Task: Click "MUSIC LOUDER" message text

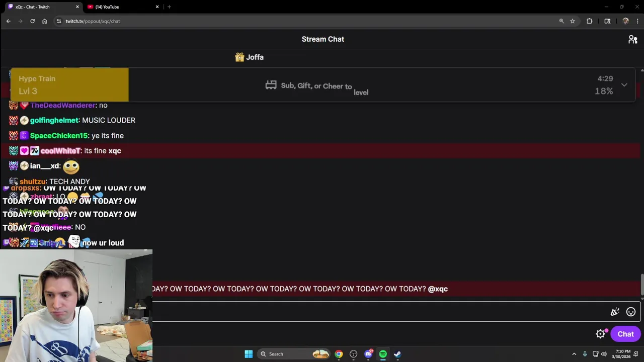Action: 109,120
